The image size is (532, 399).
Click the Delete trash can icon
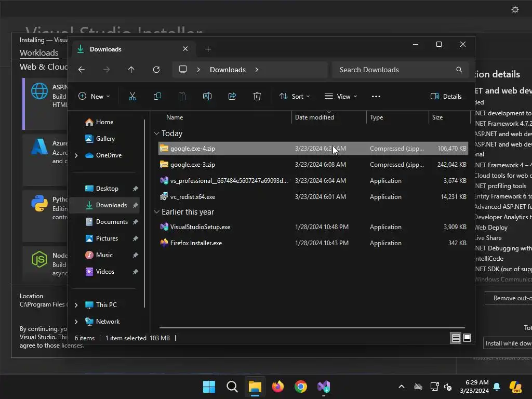click(257, 96)
